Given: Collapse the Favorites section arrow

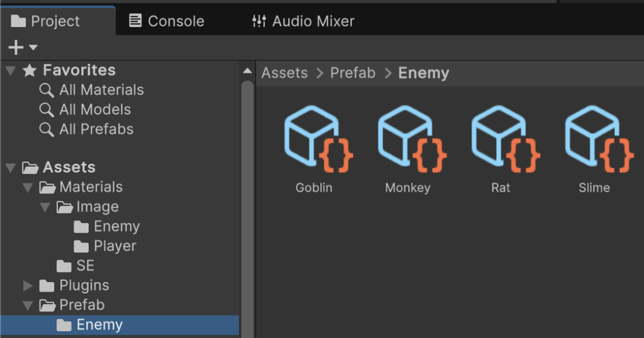Looking at the screenshot, I should point(11,70).
